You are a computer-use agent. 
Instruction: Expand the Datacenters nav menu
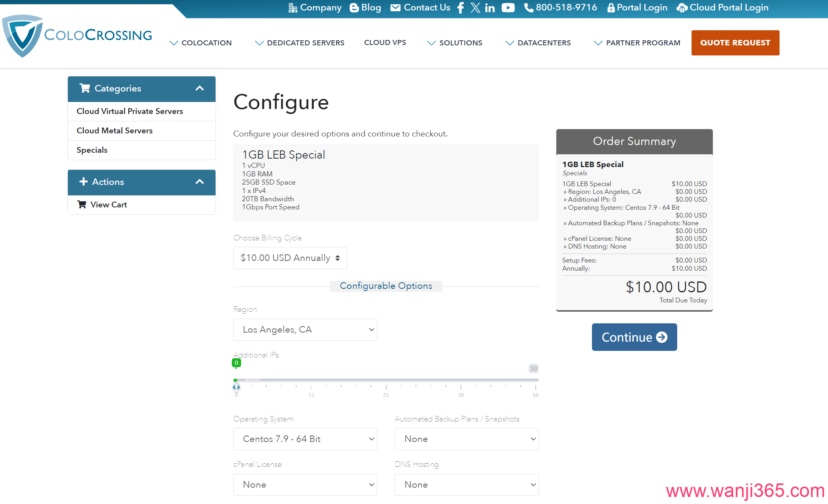538,43
